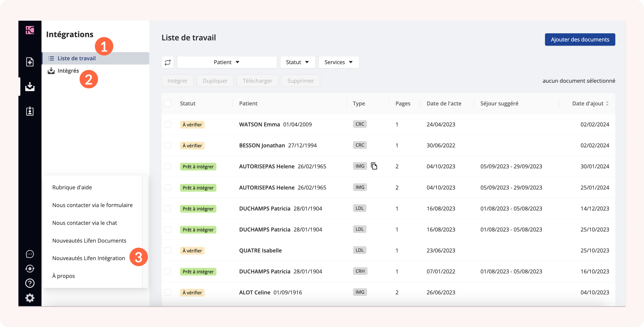Image resolution: width=644 pixels, height=327 pixels.
Task: Click date 23/06/2023 in QUATRE row
Action: [x=441, y=250]
